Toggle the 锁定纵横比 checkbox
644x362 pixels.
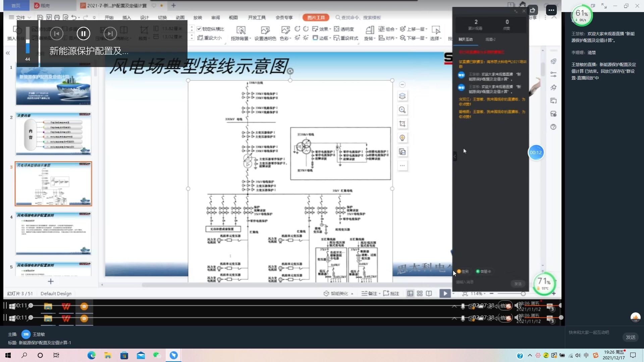point(199,29)
